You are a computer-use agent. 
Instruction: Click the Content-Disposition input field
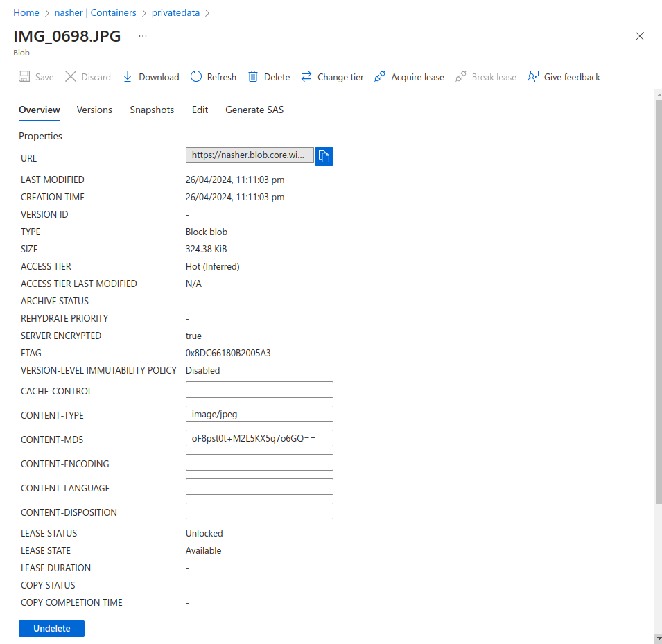click(x=259, y=511)
